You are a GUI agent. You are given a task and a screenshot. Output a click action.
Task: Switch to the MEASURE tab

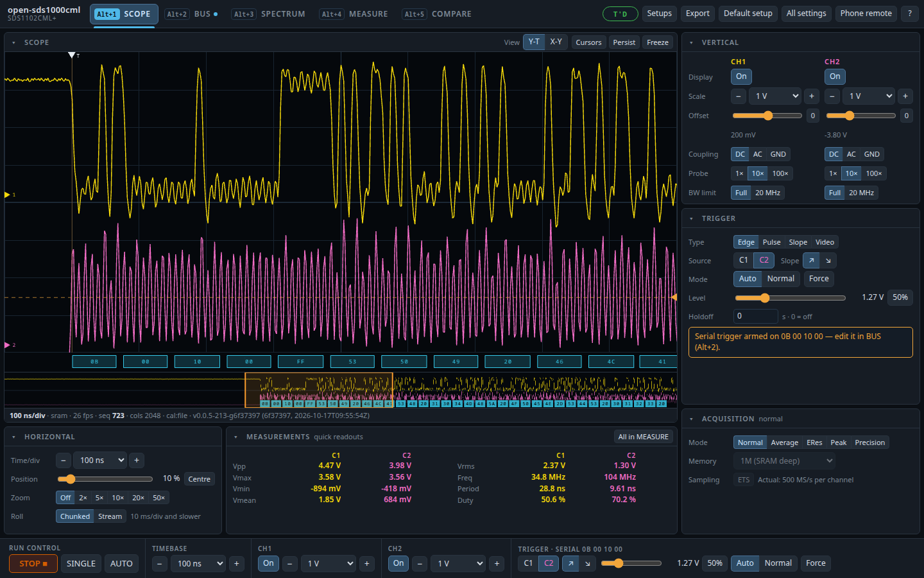coord(354,14)
